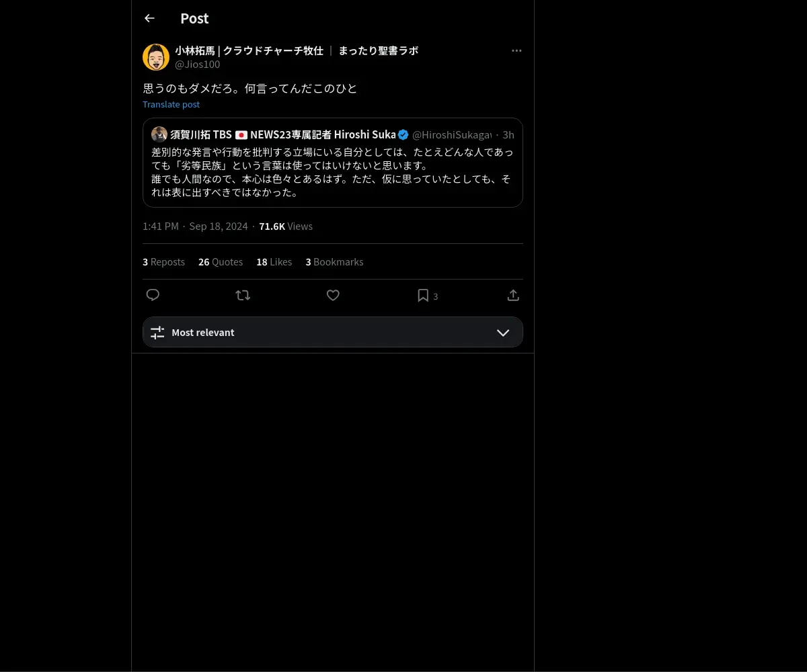The image size is (807, 672).
Task: Like the post with the heart icon
Action: click(333, 295)
